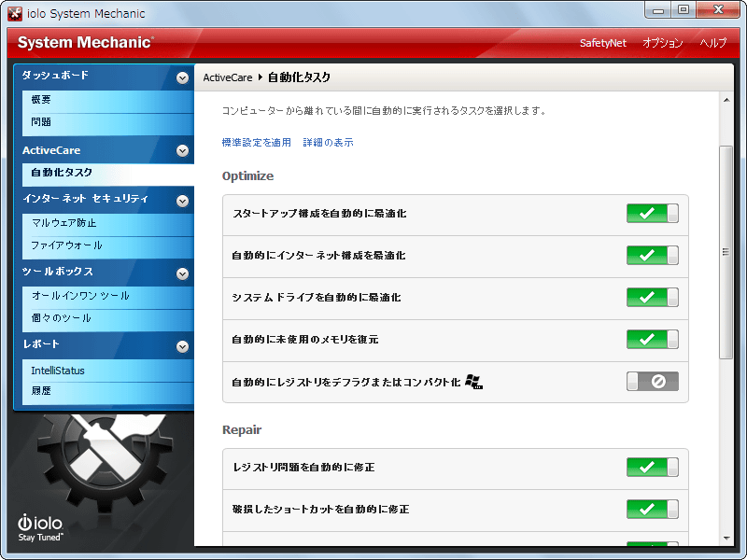Select 問題 in the dashboard sidebar
This screenshot has height=560, width=747.
(108, 123)
